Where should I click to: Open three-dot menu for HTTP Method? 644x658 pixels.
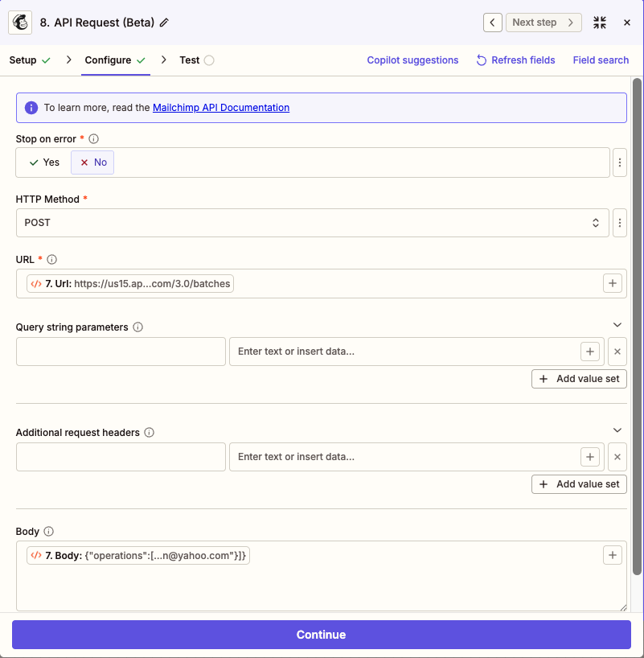pos(620,223)
